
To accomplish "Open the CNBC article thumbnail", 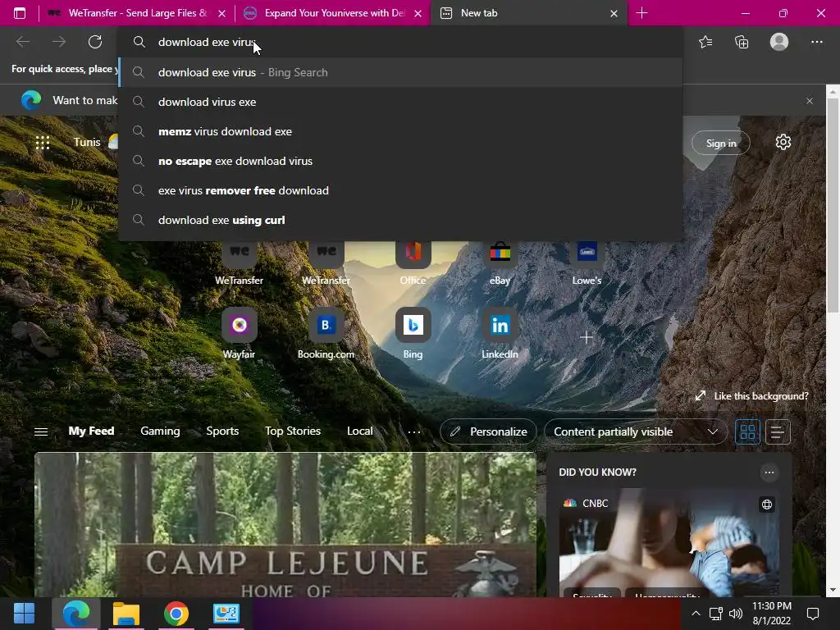I will [669, 542].
